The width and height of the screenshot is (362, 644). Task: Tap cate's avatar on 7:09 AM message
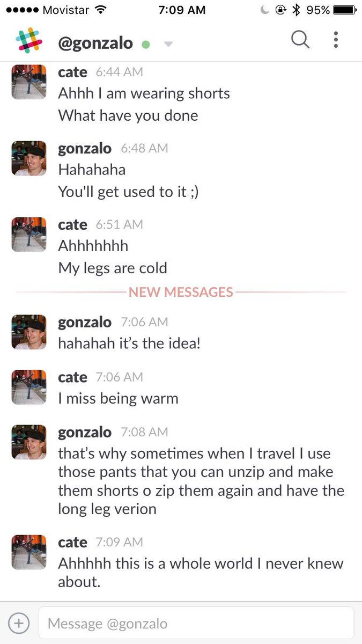click(x=29, y=552)
